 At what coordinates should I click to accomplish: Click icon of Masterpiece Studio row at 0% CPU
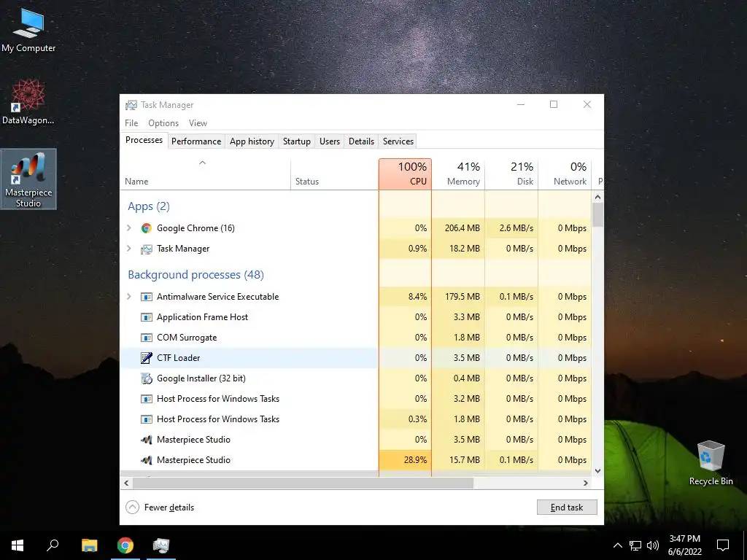click(146, 440)
